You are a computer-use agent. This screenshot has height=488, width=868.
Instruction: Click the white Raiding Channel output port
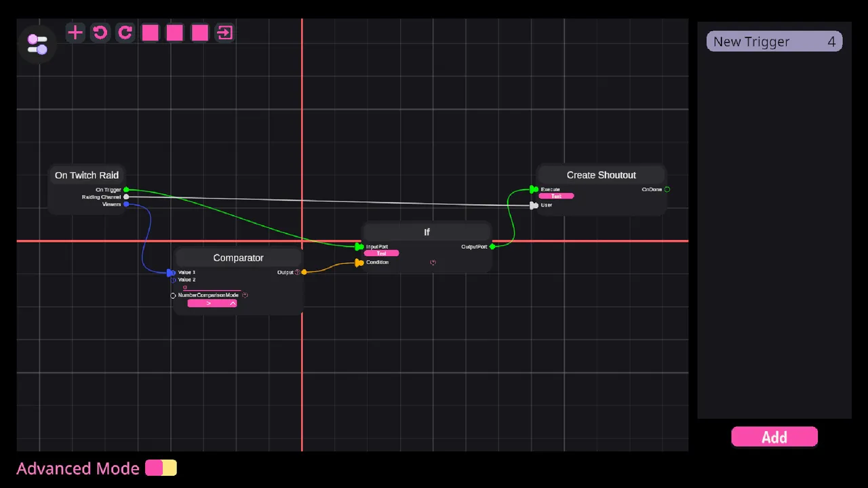126,197
